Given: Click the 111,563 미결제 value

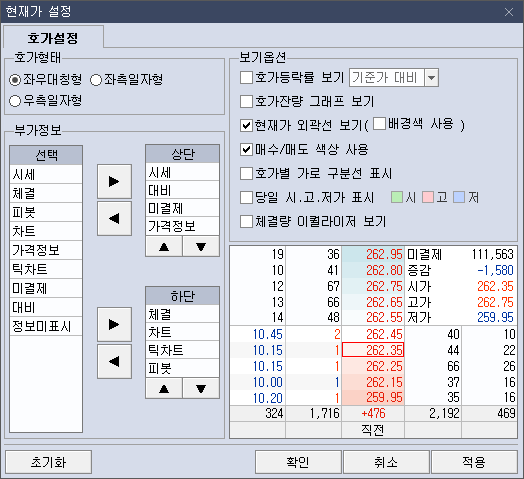Looking at the screenshot, I should [x=492, y=254].
